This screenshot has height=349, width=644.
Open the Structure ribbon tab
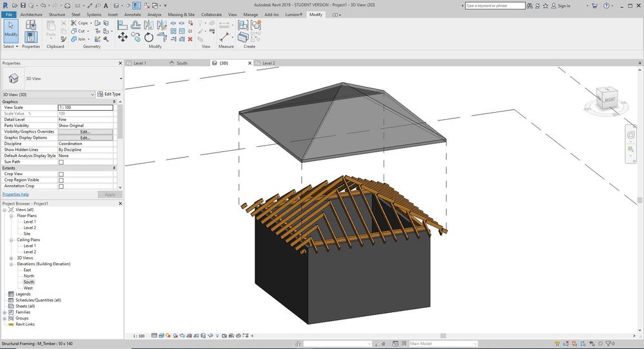click(57, 14)
